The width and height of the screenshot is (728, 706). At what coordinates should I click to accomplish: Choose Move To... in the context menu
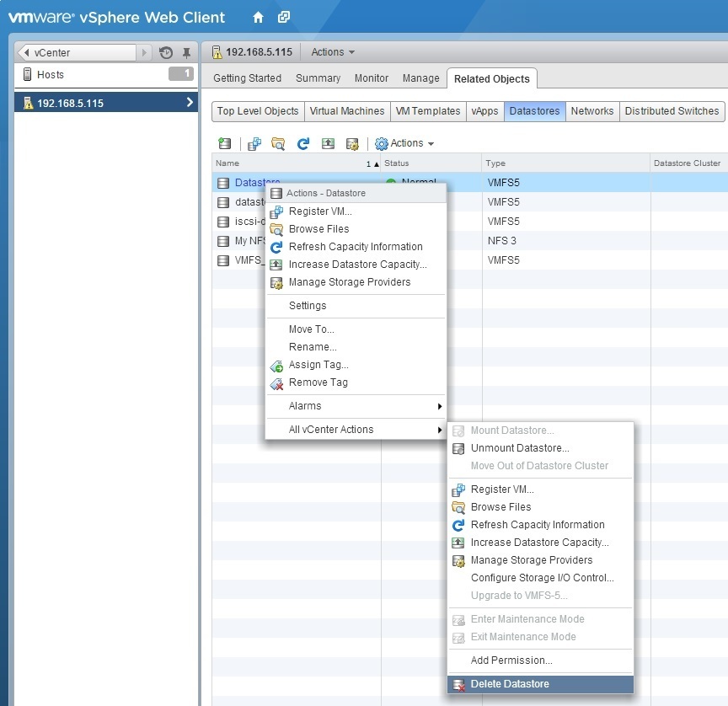click(356, 329)
